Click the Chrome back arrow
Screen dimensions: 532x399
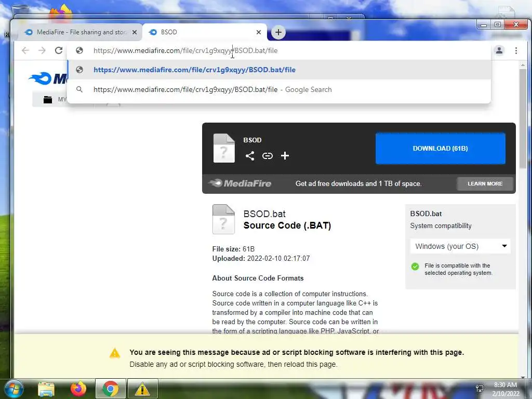pyautogui.click(x=25, y=50)
